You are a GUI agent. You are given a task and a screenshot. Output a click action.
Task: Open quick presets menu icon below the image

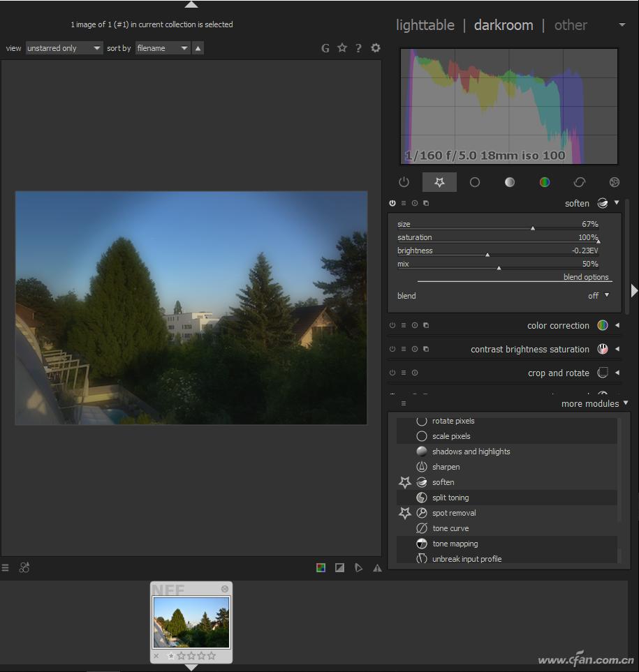pyautogui.click(x=5, y=568)
